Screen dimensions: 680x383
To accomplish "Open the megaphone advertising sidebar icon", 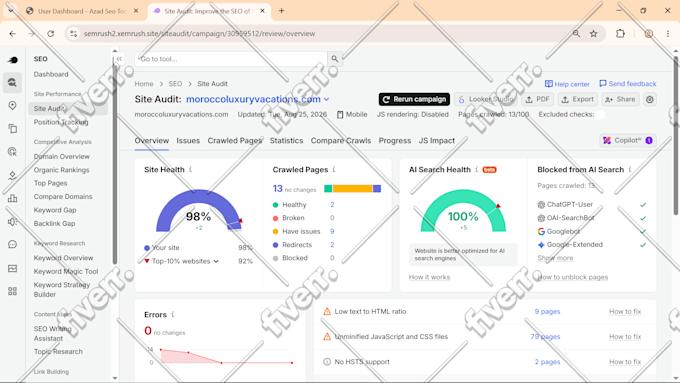I will click(x=12, y=222).
